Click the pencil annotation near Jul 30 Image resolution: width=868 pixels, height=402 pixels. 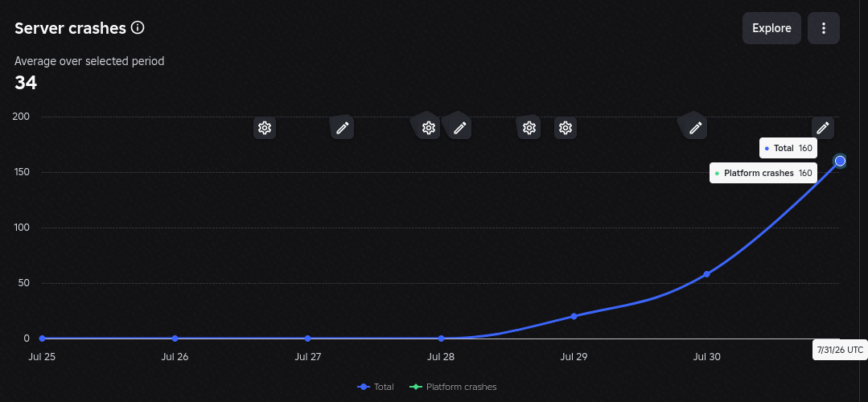(695, 129)
